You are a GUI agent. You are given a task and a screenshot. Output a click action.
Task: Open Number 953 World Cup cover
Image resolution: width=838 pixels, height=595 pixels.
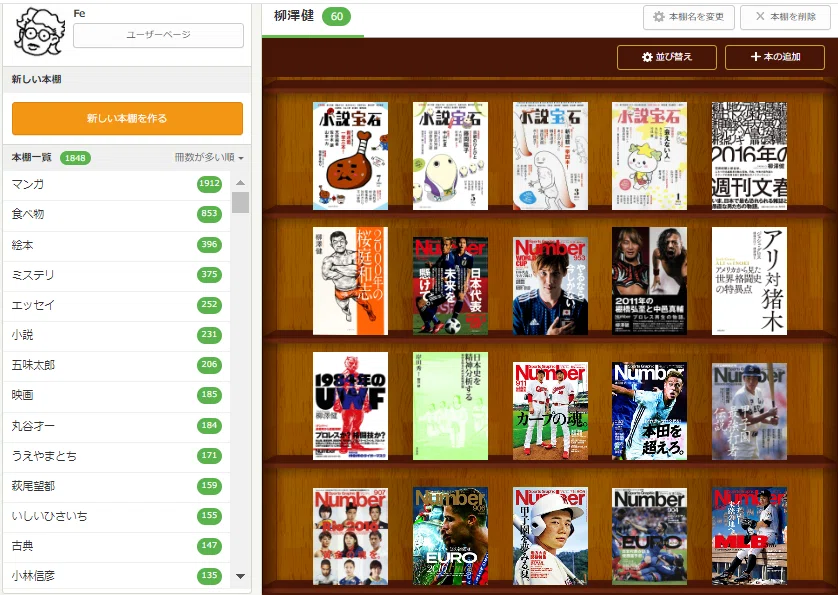click(x=550, y=286)
